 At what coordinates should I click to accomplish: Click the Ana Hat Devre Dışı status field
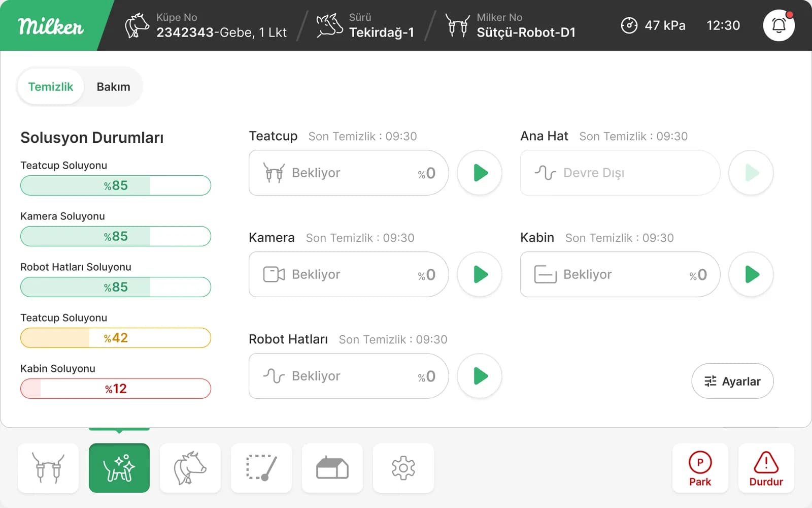(620, 173)
